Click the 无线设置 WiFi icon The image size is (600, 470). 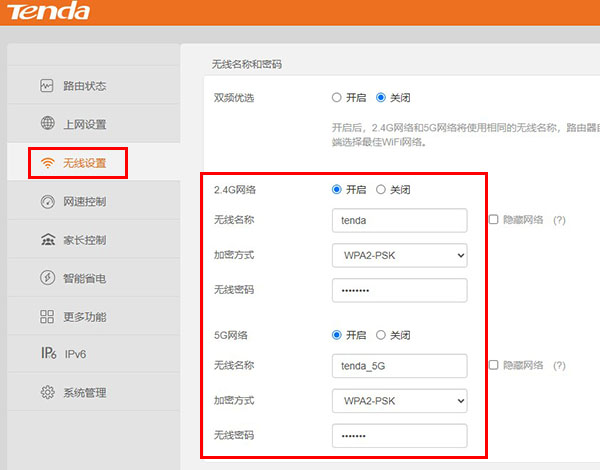pyautogui.click(x=47, y=163)
